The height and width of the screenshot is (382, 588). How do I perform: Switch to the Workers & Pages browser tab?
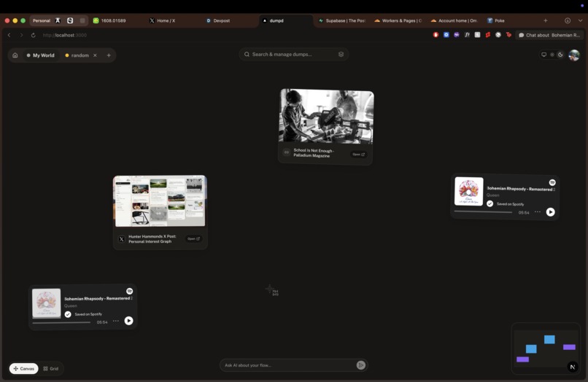[x=398, y=20]
